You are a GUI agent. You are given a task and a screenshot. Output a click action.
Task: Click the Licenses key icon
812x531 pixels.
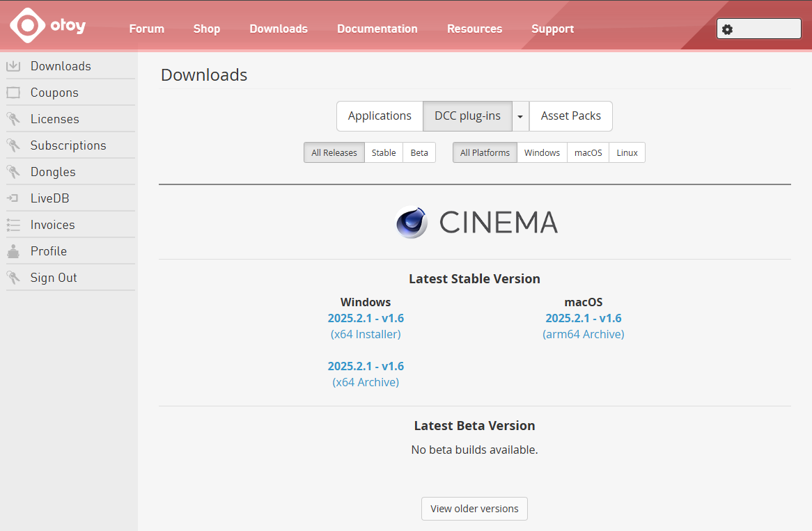click(x=13, y=119)
